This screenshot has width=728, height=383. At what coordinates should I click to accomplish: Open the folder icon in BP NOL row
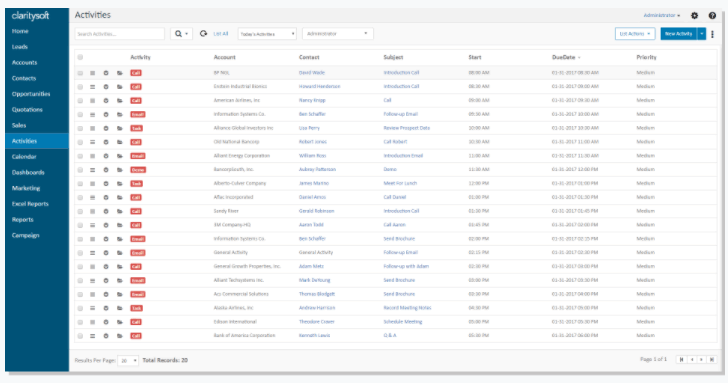pos(120,73)
